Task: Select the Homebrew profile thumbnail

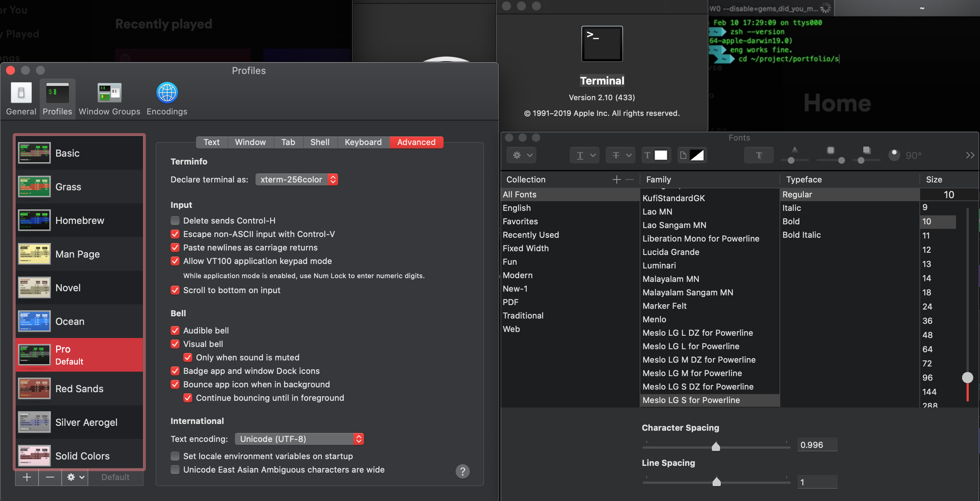Action: (x=34, y=220)
